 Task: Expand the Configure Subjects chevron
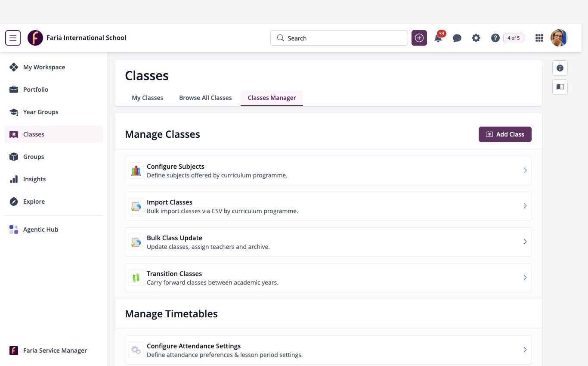tap(525, 171)
